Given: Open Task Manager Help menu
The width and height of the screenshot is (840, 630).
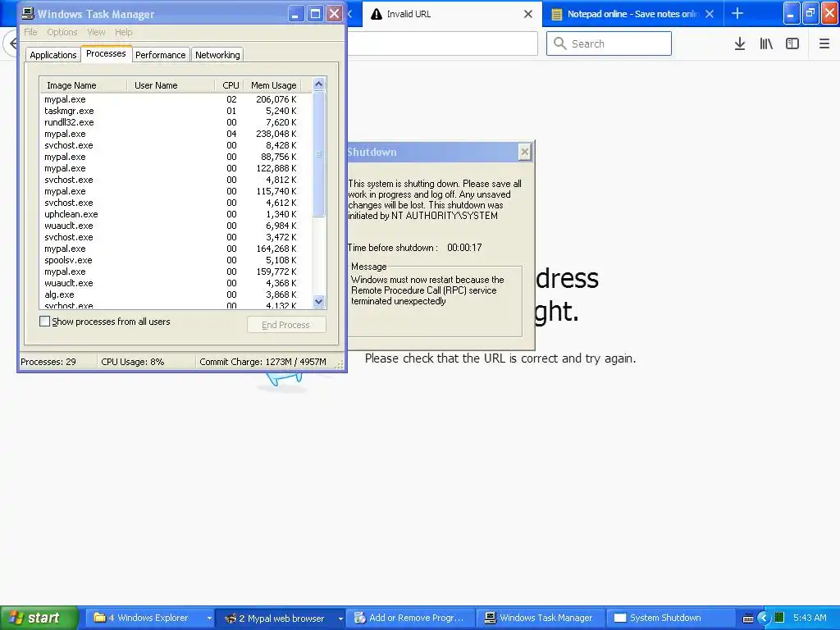Looking at the screenshot, I should click(123, 32).
